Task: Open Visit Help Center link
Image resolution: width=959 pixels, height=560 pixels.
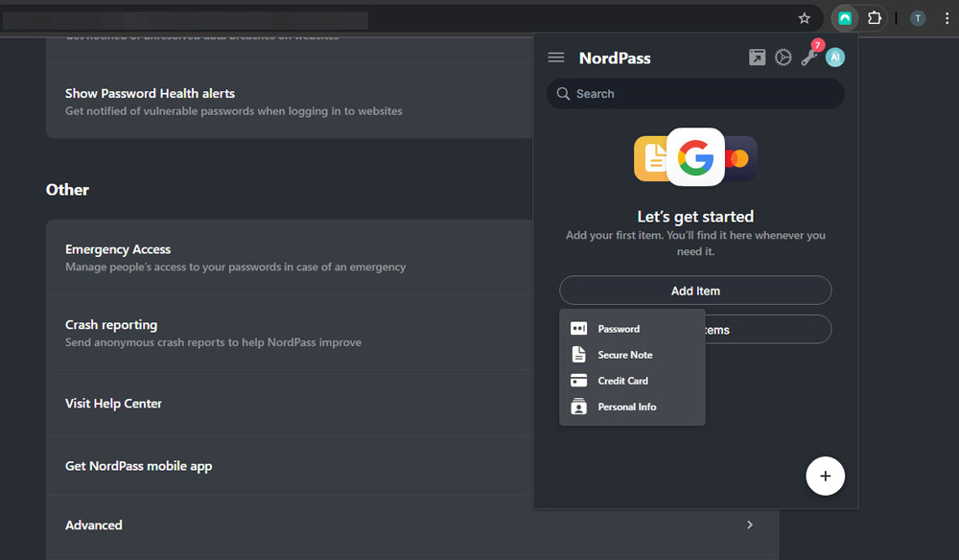Action: [290, 404]
